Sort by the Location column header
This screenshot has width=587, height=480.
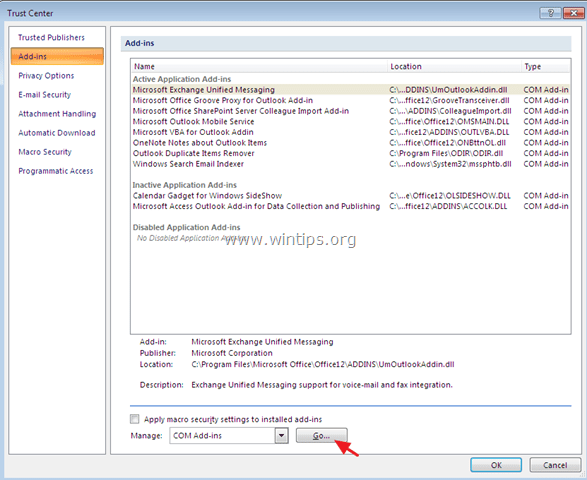[x=454, y=66]
